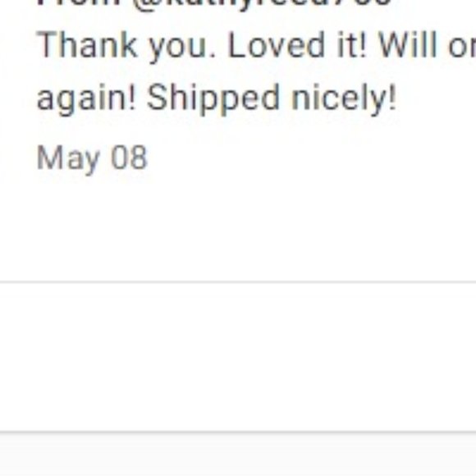Click the word 'Loved' in the review
Viewport: 476px width, 476px height.
point(277,45)
